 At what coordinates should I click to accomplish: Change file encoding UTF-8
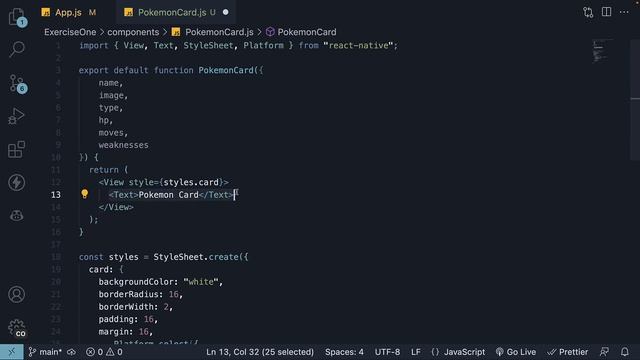387,352
